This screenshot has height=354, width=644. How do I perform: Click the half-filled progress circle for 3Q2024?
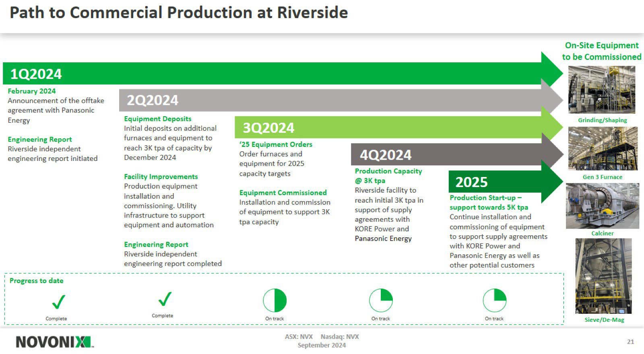click(275, 300)
